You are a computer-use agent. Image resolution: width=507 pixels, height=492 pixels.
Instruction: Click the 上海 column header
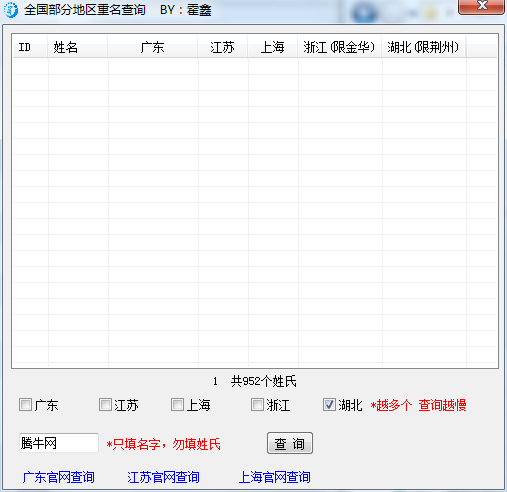tap(272, 47)
